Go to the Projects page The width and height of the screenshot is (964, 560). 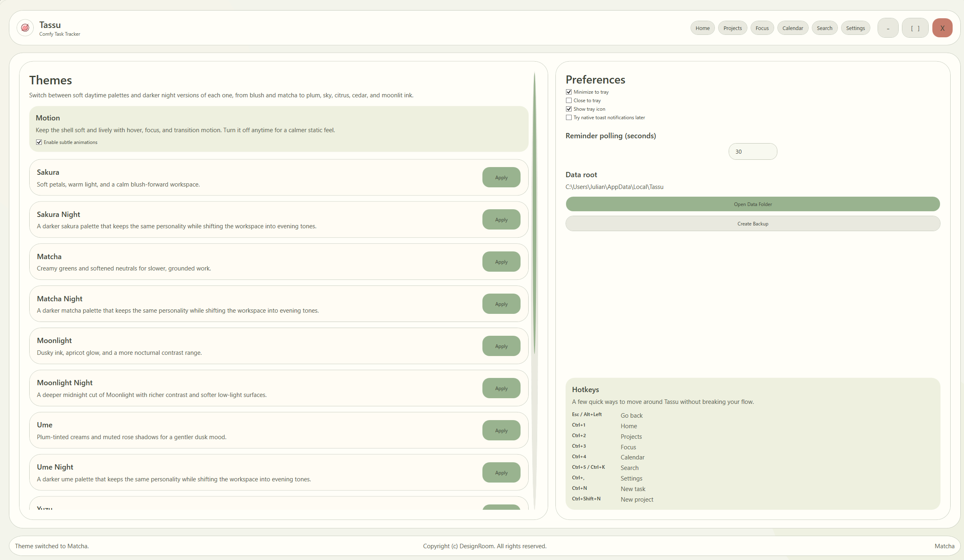732,28
